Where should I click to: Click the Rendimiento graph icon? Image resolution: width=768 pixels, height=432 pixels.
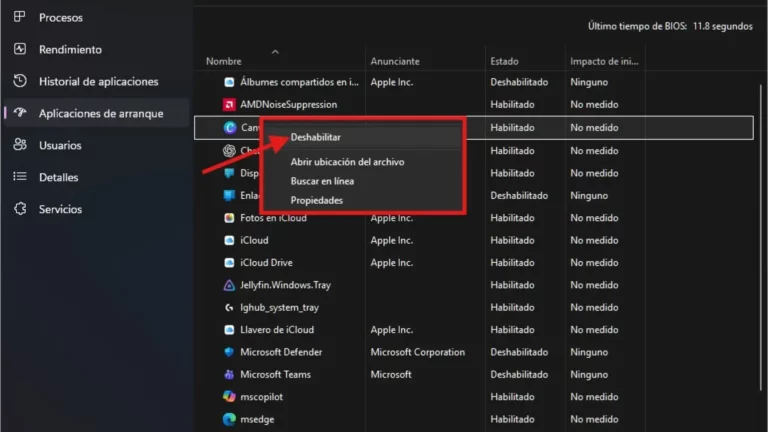20,49
